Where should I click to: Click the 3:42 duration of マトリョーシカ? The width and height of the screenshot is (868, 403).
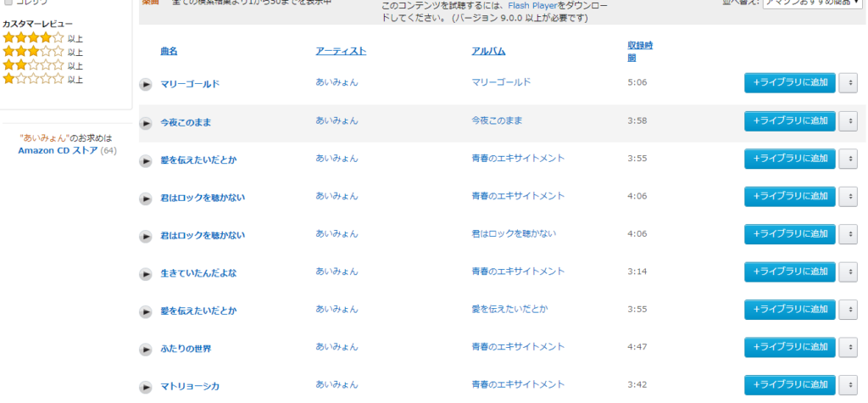[637, 384]
